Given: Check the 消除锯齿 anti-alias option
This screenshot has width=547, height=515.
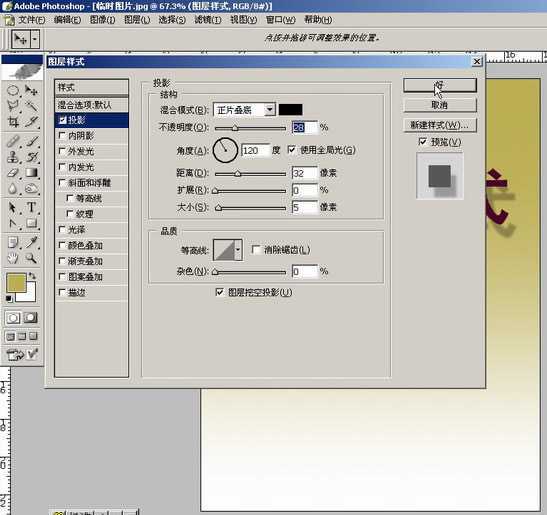Looking at the screenshot, I should pyautogui.click(x=256, y=249).
